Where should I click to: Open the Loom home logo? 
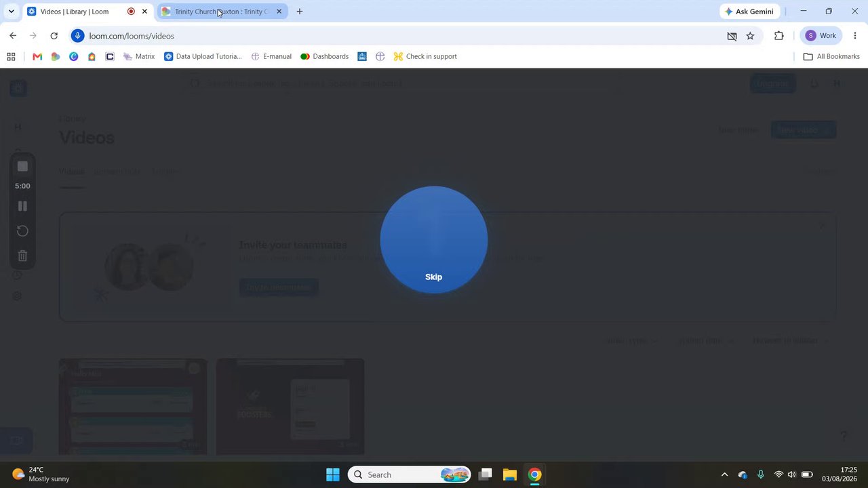18,87
